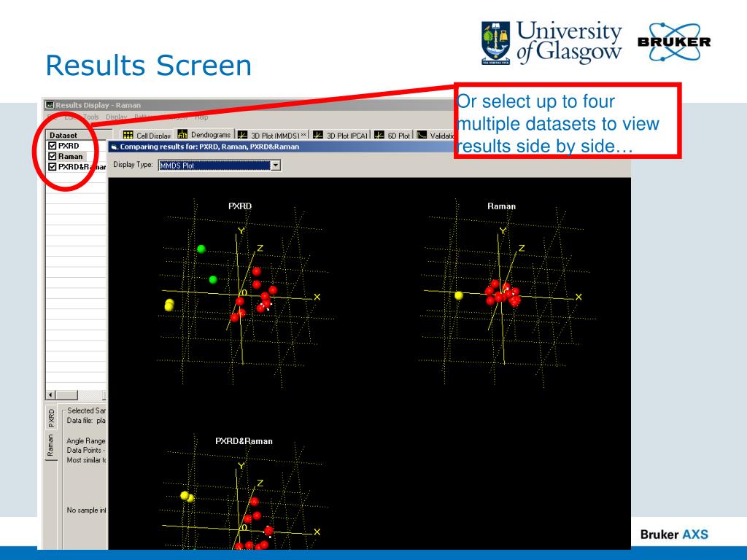
Task: Open the Tools menu
Action: pyautogui.click(x=90, y=117)
